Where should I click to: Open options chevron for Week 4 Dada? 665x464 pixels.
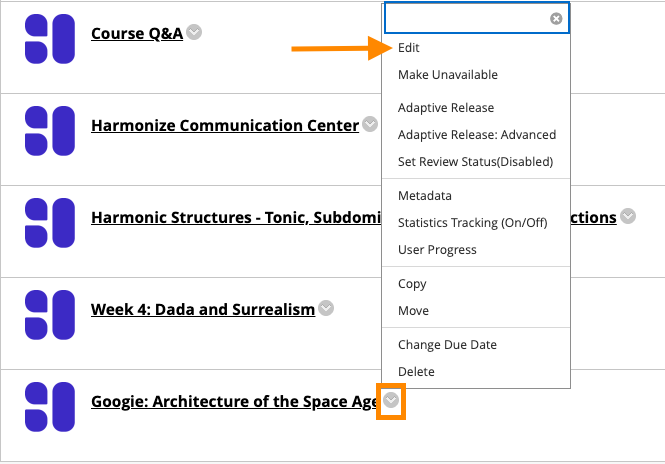pos(326,308)
